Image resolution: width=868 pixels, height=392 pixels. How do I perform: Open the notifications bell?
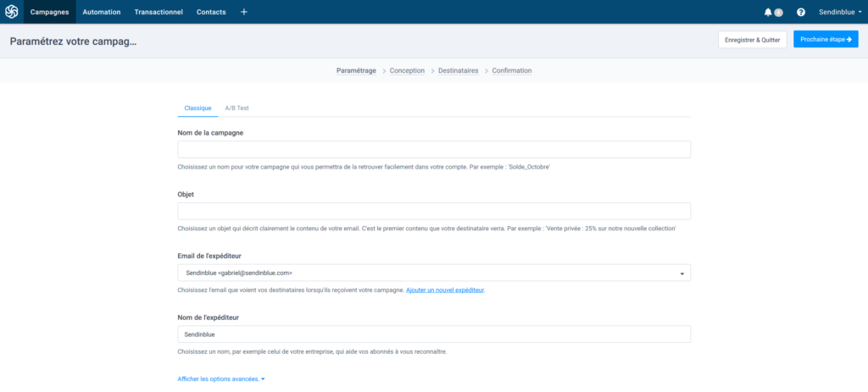click(x=768, y=12)
